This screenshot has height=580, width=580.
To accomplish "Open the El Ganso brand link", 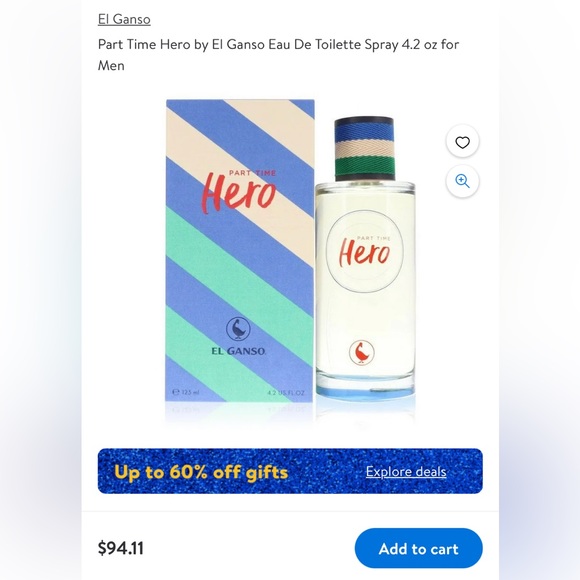I will [124, 19].
